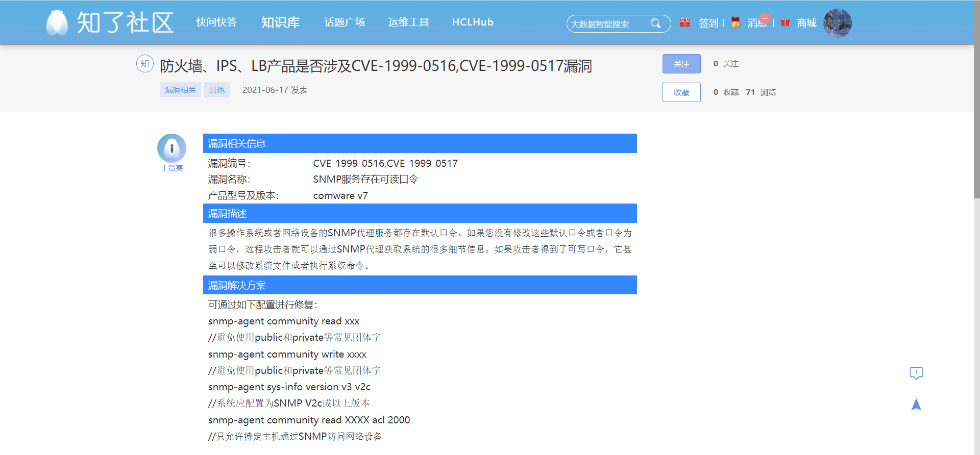This screenshot has height=455, width=980.
Task: Open the 快问快答 menu
Action: pyautogui.click(x=216, y=22)
